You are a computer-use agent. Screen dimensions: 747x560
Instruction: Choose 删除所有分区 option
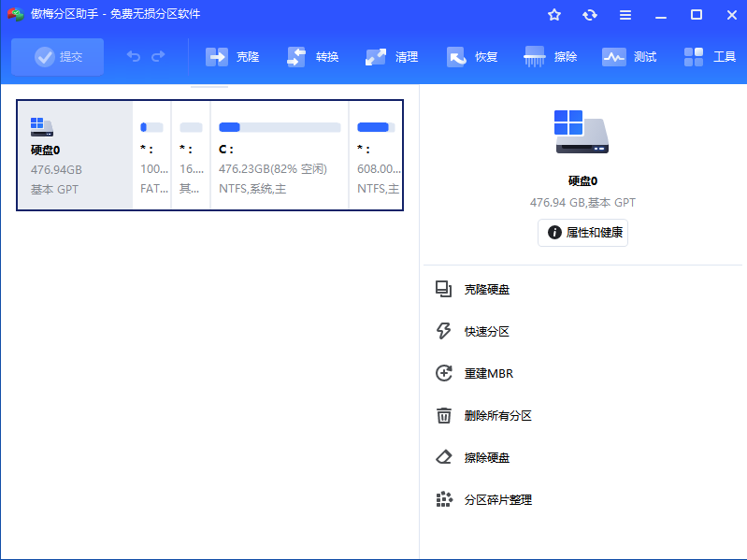497,416
